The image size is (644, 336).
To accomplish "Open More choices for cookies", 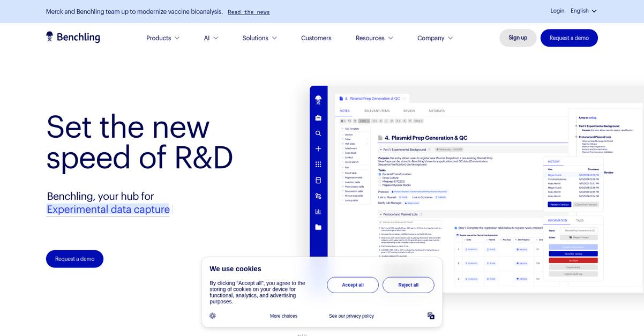I will click(x=283, y=316).
